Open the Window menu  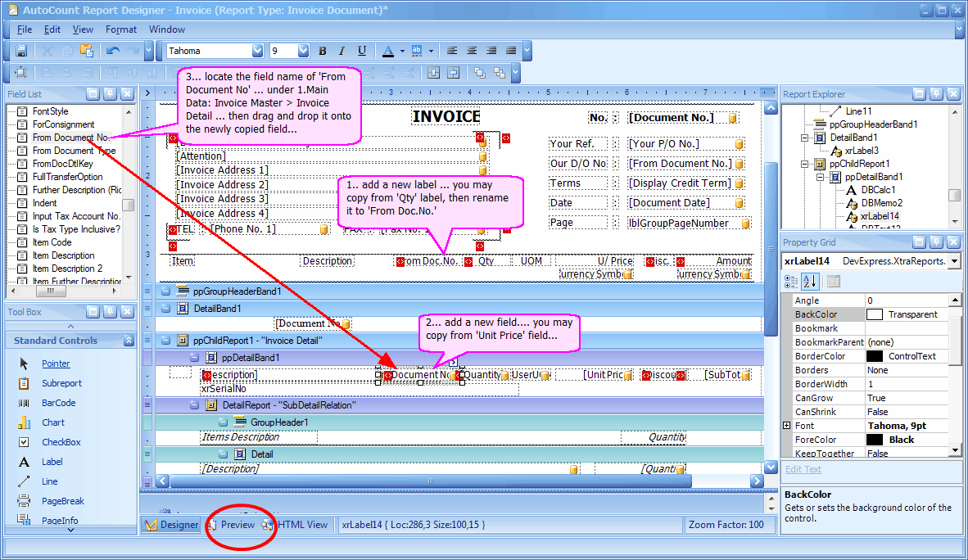(x=167, y=29)
